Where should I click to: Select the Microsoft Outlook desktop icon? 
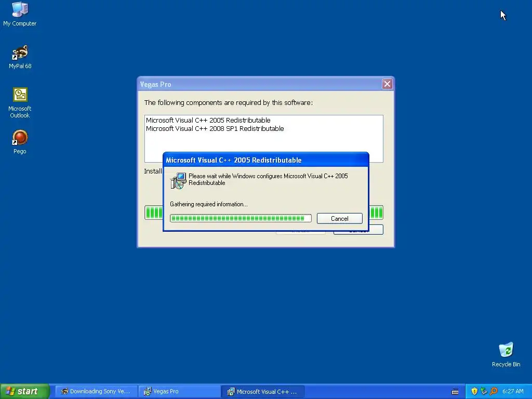pyautogui.click(x=20, y=102)
